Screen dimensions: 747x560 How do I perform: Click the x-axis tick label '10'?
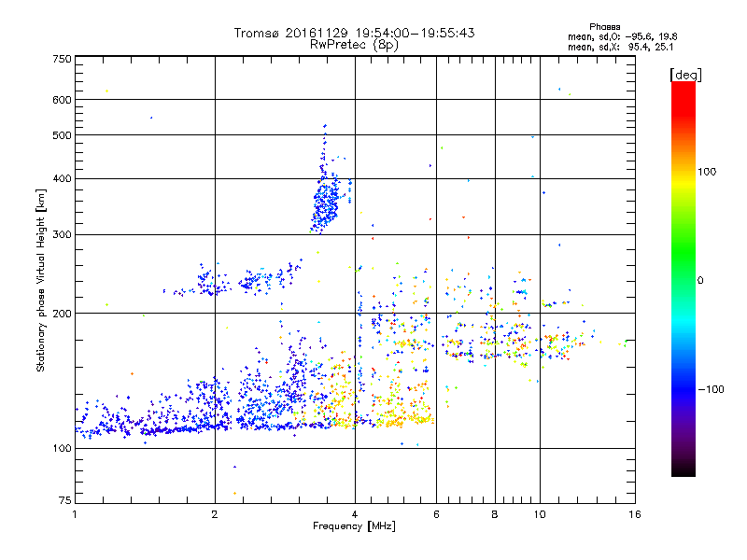540,514
